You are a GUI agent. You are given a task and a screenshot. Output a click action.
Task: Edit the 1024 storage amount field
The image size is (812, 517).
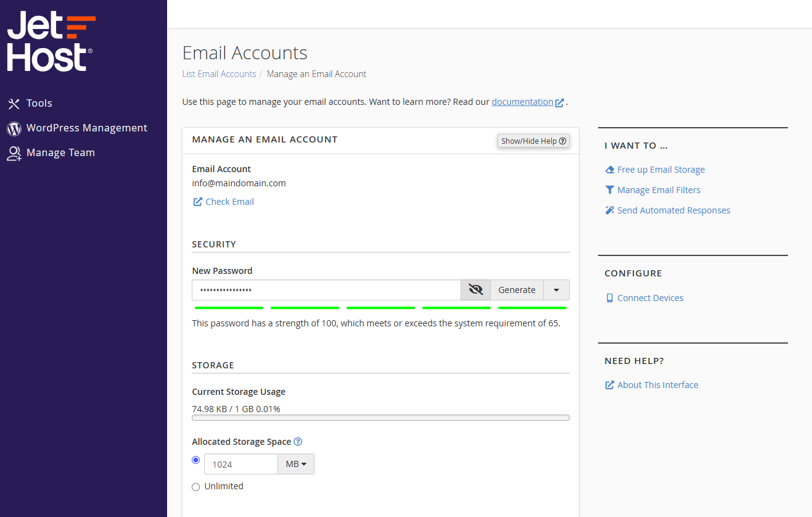tap(241, 464)
